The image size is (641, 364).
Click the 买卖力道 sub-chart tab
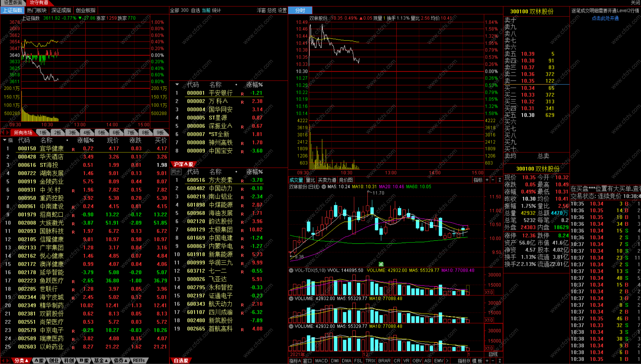[327, 180]
